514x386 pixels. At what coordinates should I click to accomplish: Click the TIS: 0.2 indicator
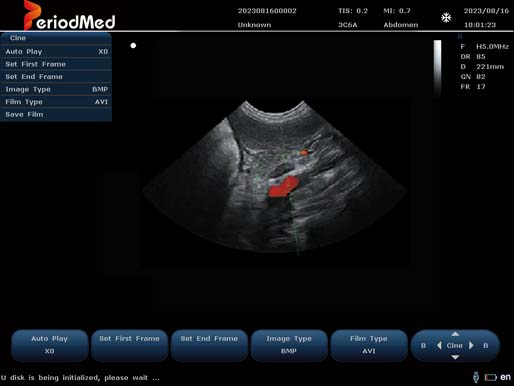[x=353, y=11]
